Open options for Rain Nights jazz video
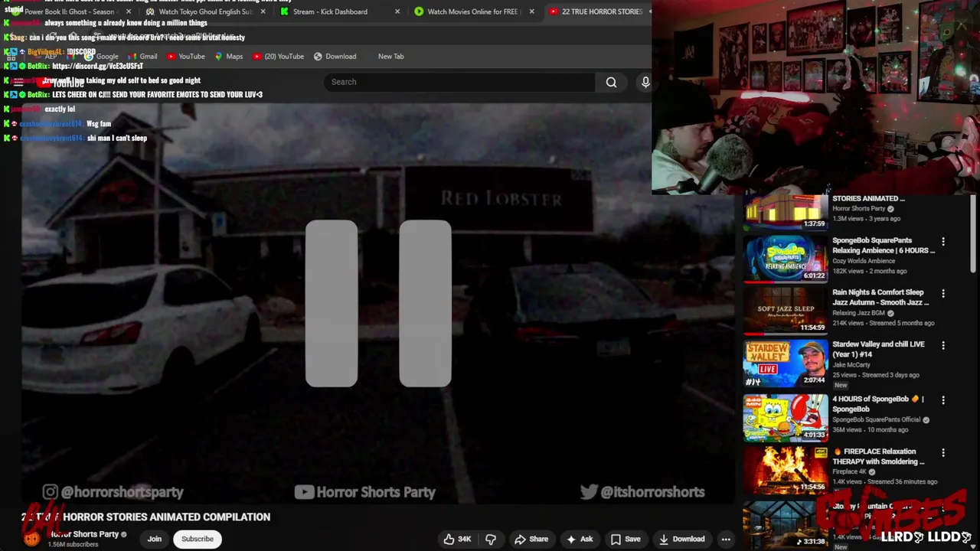Image resolution: width=980 pixels, height=551 pixels. [x=943, y=293]
